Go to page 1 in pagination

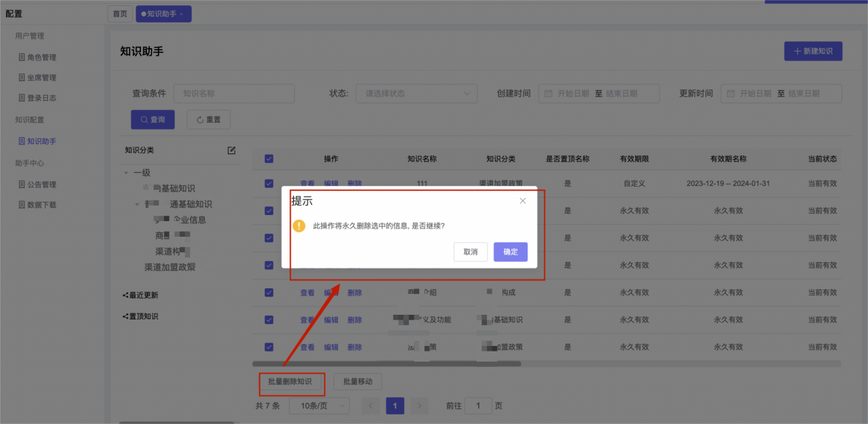click(x=395, y=406)
